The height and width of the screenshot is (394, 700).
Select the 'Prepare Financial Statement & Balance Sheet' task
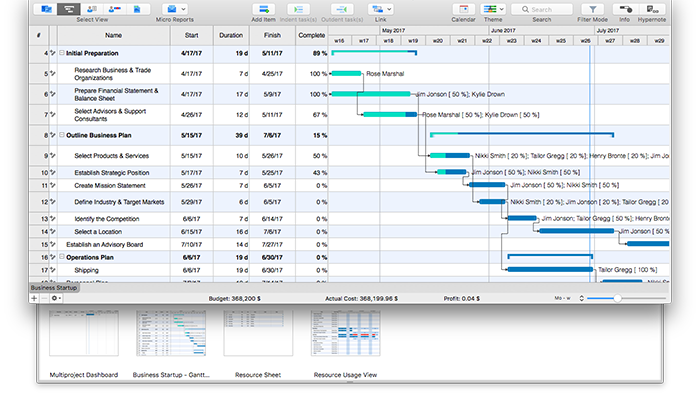116,94
